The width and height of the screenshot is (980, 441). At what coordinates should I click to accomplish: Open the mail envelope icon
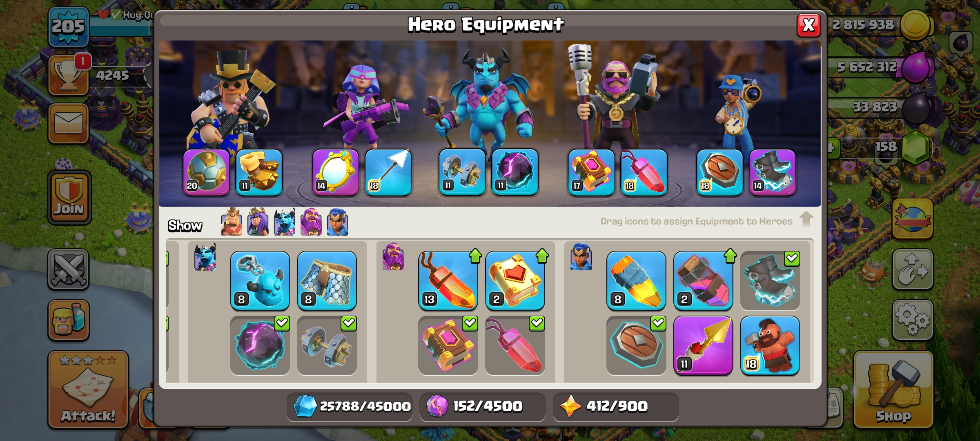(68, 123)
